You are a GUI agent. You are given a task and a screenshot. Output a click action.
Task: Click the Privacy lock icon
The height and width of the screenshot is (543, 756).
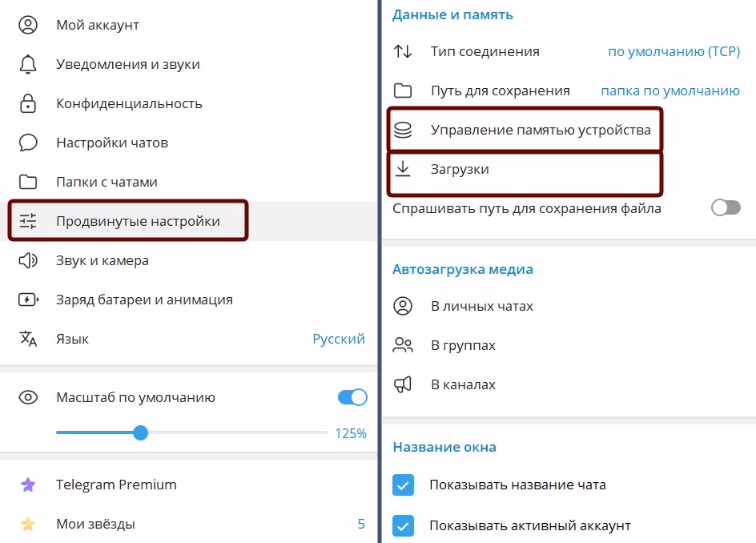coord(28,103)
